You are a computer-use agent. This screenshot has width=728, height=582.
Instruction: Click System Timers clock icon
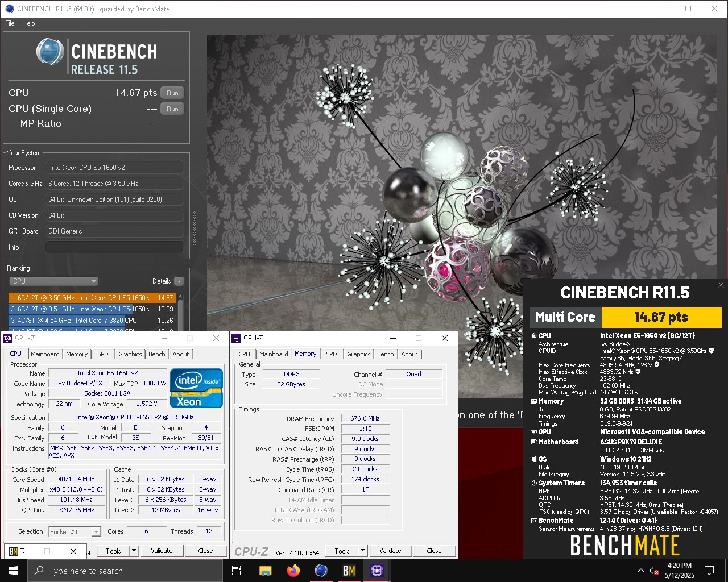tap(534, 483)
